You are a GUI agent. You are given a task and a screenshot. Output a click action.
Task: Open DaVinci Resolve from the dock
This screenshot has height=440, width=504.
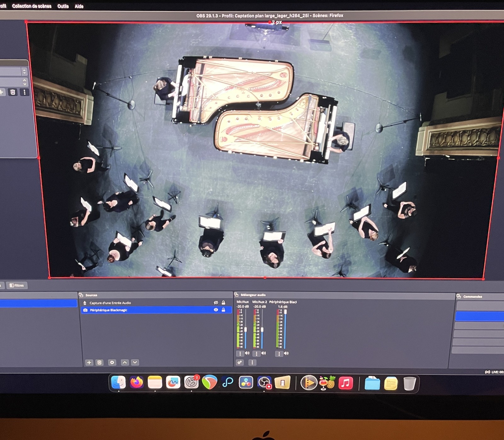(x=246, y=383)
